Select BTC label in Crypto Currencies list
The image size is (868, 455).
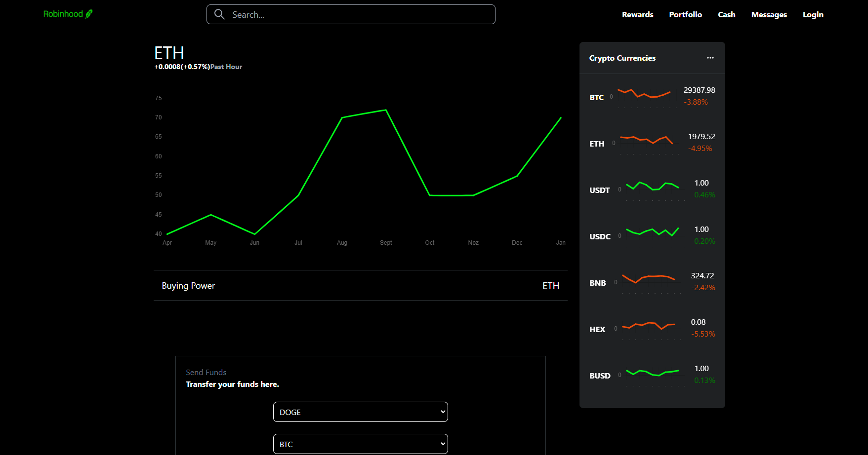(x=596, y=98)
